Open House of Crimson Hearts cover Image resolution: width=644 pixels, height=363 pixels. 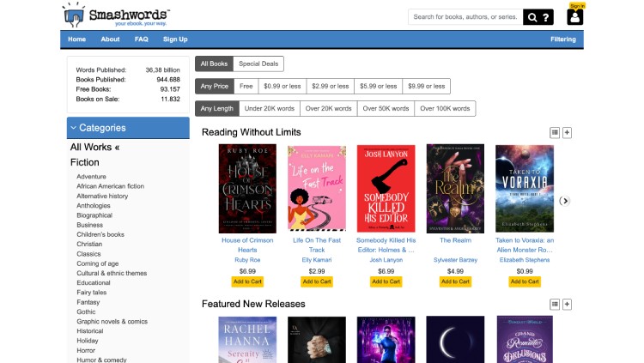(x=247, y=189)
